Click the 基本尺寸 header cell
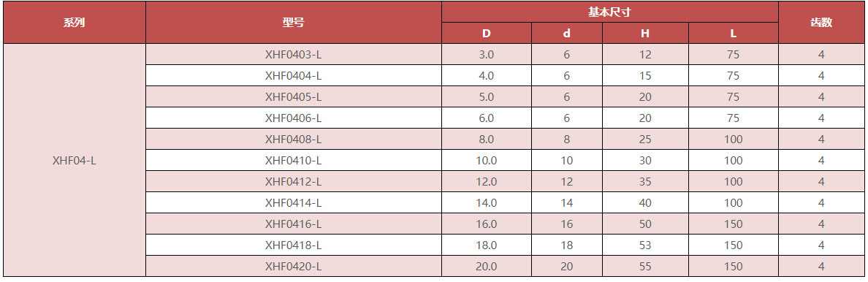868x282 pixels. 610,12
